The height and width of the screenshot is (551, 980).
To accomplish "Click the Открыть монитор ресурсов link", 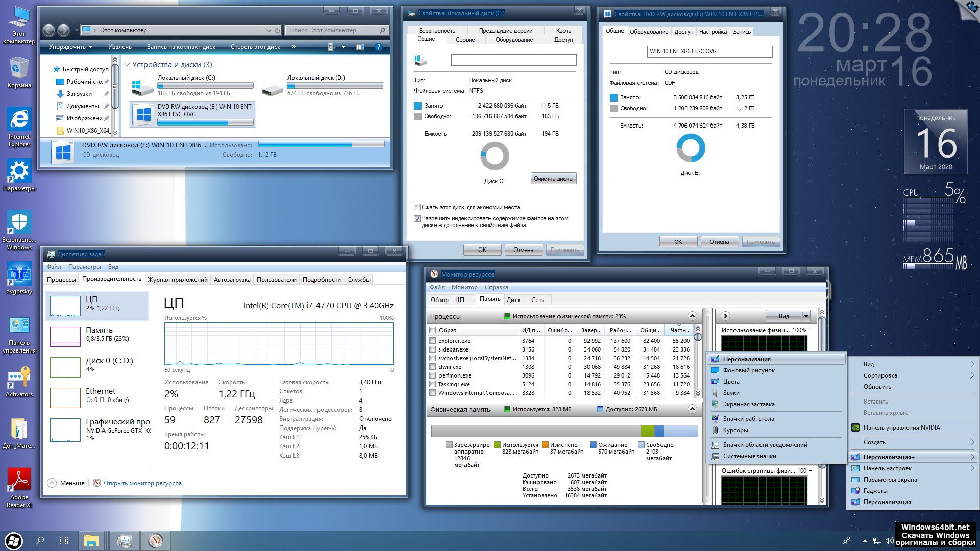I will tap(142, 483).
